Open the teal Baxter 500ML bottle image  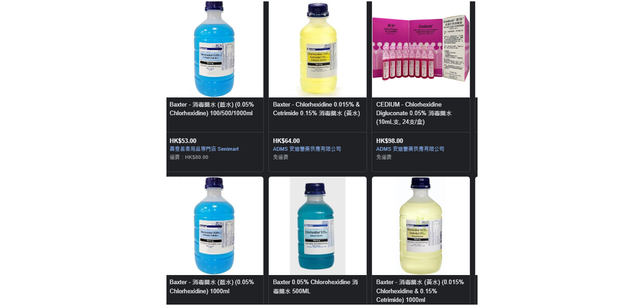(x=317, y=226)
